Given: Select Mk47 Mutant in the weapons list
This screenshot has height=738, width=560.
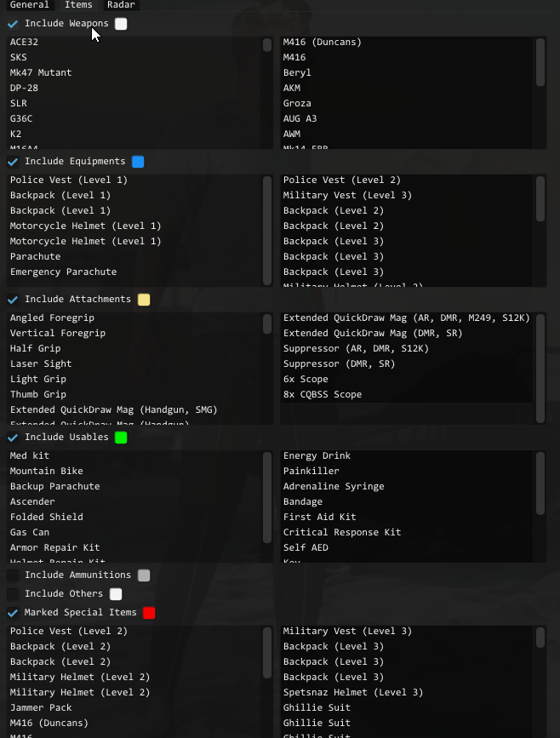Looking at the screenshot, I should (41, 73).
